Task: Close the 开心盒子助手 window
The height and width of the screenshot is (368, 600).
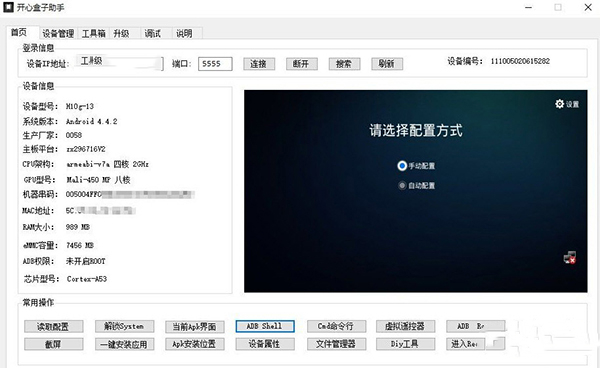Action: click(x=588, y=7)
